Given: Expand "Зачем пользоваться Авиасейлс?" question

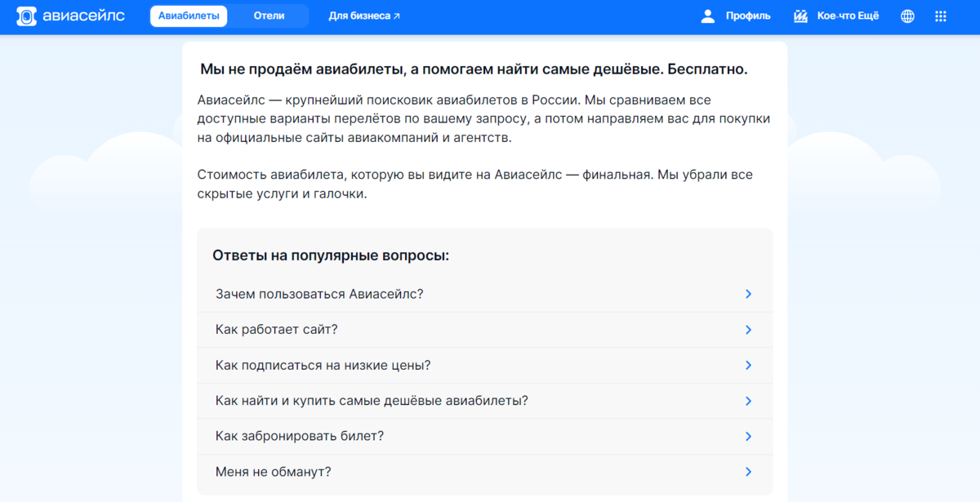Looking at the screenshot, I should click(x=485, y=294).
